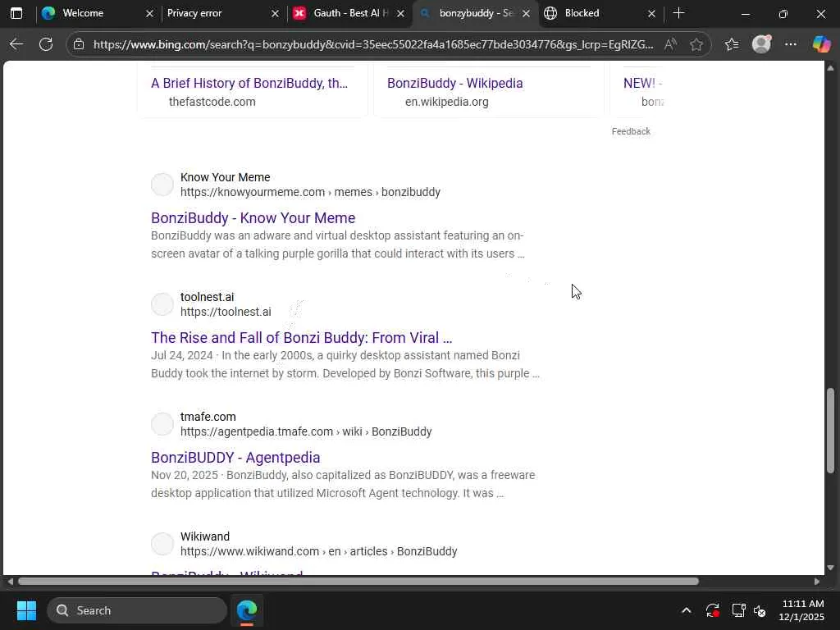840x630 pixels.
Task: Close the bonzybuddy search tab
Action: click(x=526, y=13)
